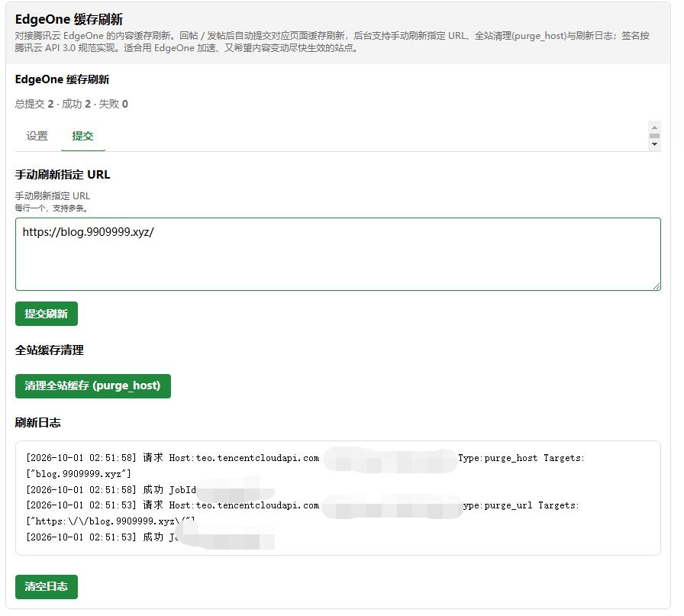Viewport: 684px width, 616px height.
Task: Click the ["blog.9909999.xyz"] log line
Action: 79,474
